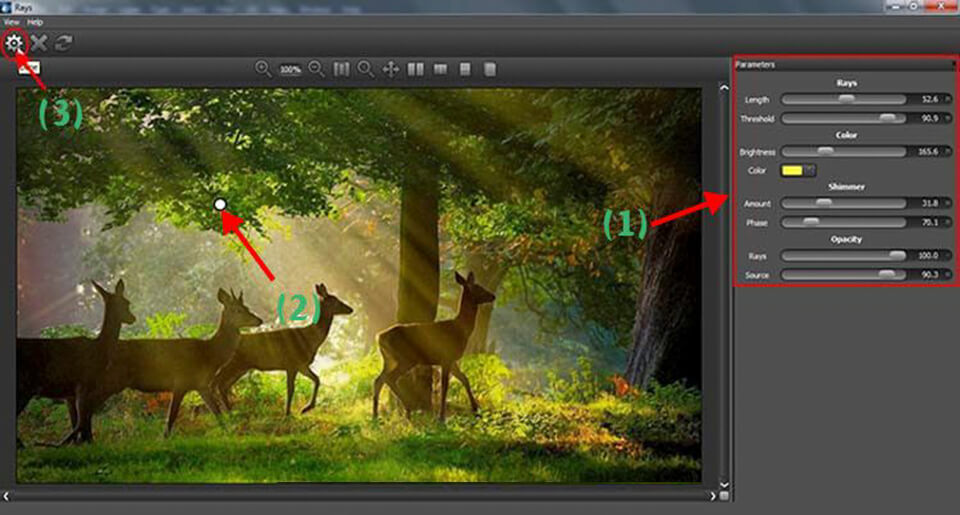Click the Threshold slider
Viewport: 960px width, 515px height.
tap(844, 118)
